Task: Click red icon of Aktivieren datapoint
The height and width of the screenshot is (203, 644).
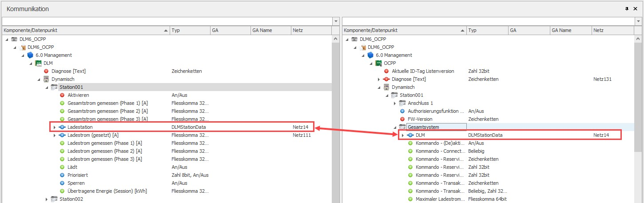Action: (x=62, y=95)
